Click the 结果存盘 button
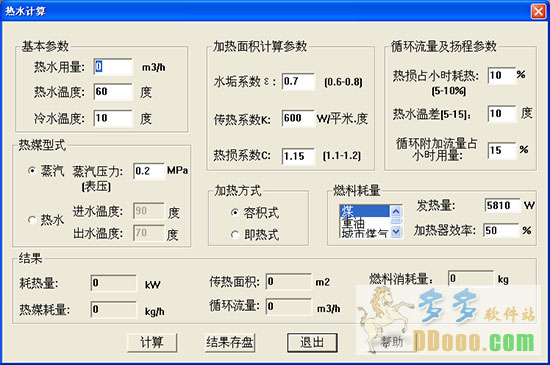Image resolution: width=550 pixels, height=365 pixels. (x=230, y=342)
